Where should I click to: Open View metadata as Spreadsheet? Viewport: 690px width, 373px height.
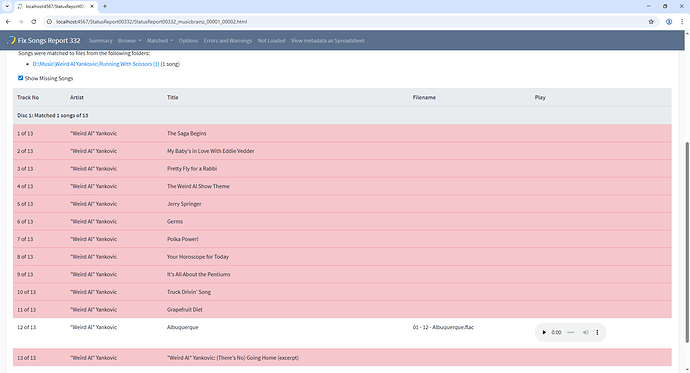pyautogui.click(x=327, y=40)
